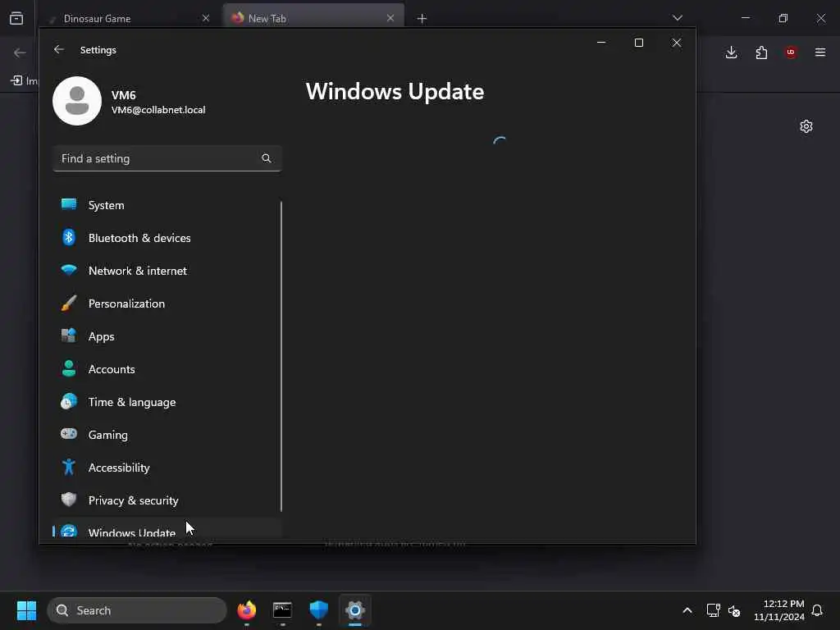Open the terminal icon on taskbar

pyautogui.click(x=282, y=610)
